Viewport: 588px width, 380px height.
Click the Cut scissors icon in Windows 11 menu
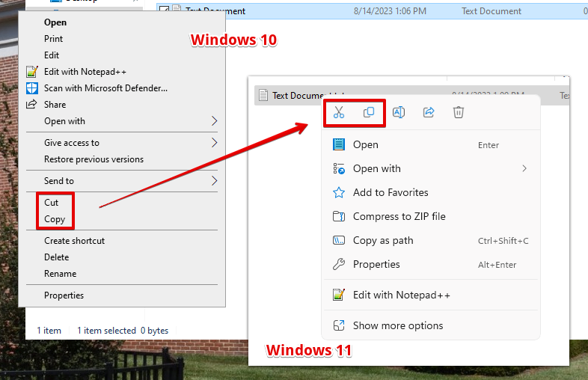coord(339,112)
